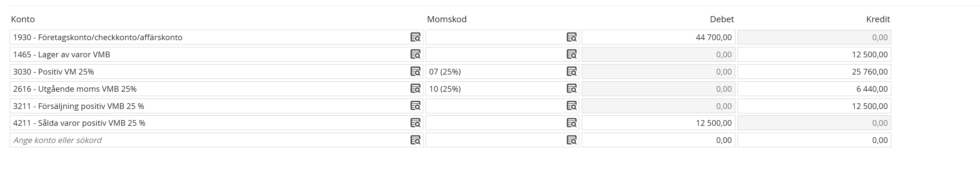Click momskod search icon beside 10 (25%)
980x181 pixels.
click(x=571, y=89)
